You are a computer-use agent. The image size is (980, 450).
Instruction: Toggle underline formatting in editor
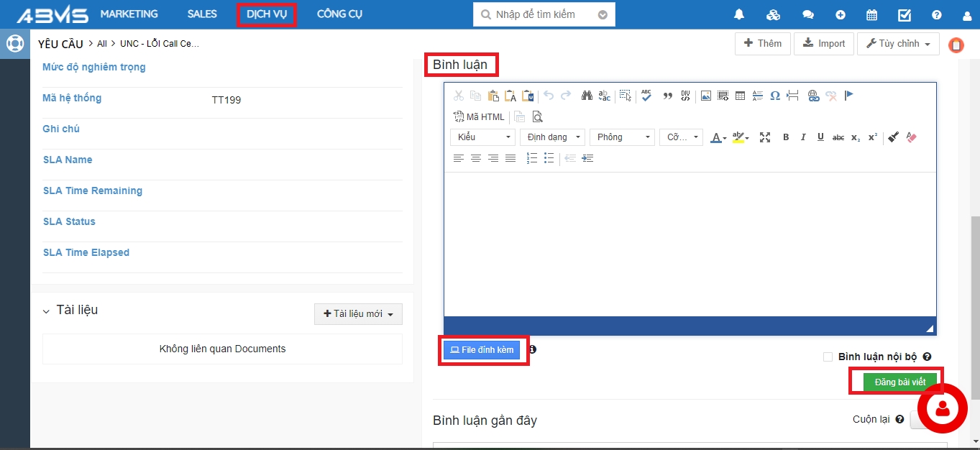click(820, 137)
